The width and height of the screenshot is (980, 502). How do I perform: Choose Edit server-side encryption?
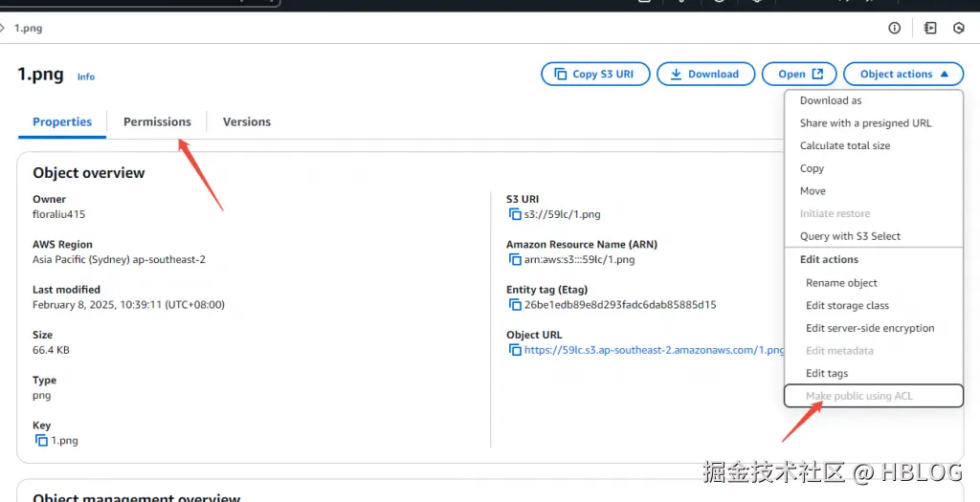tap(874, 328)
